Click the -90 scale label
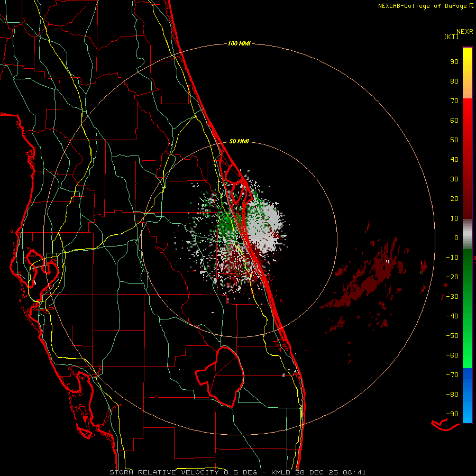This screenshot has height=476, width=476. [452, 414]
